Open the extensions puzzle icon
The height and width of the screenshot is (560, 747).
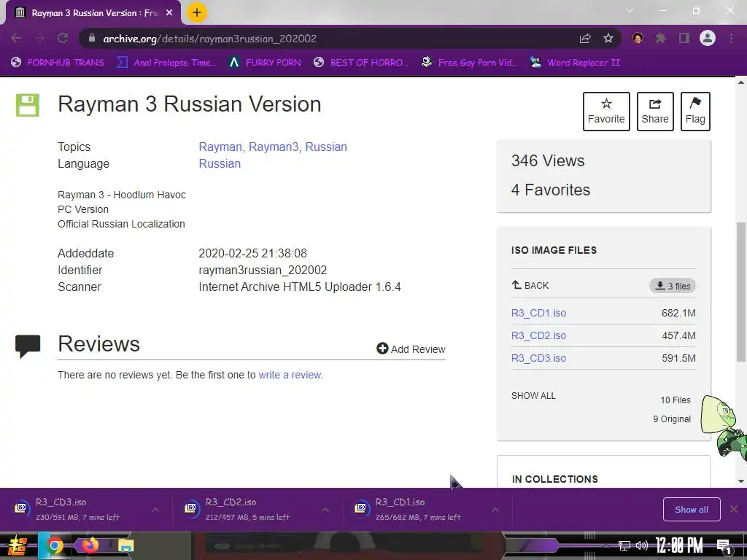click(661, 39)
